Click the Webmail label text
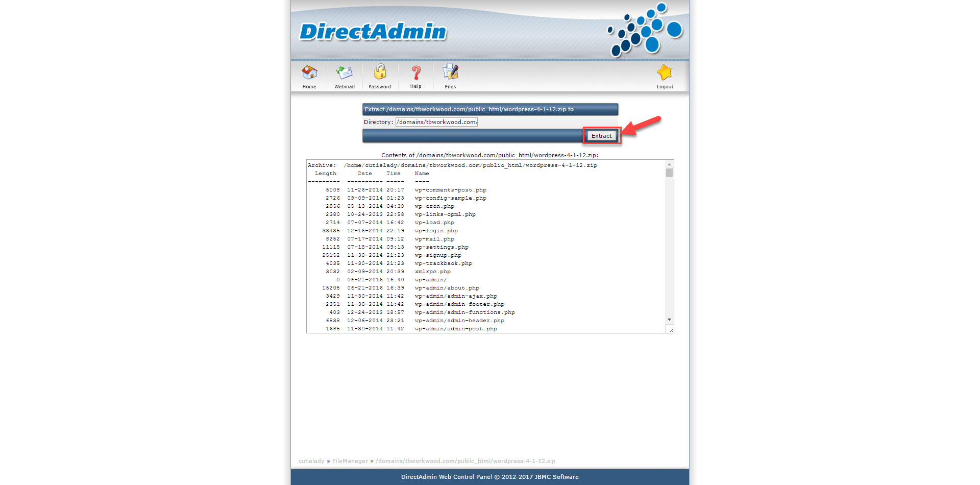Image resolution: width=980 pixels, height=485 pixels. 345,87
